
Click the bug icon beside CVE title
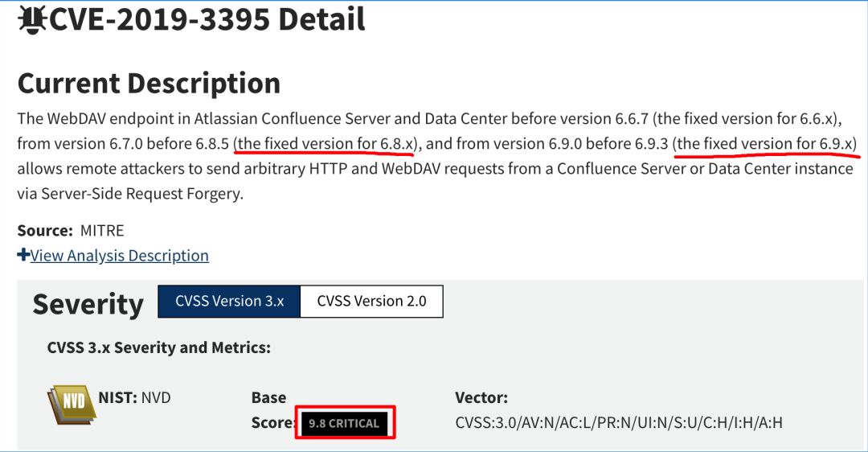(31, 18)
